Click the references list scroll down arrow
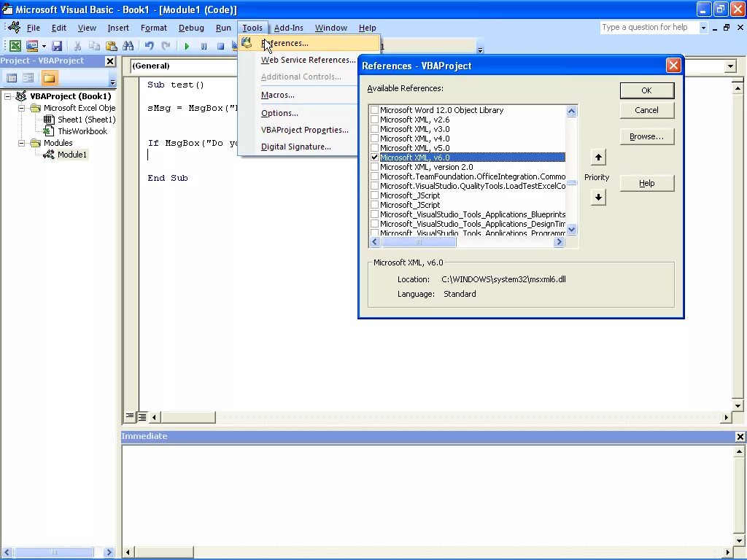 572,229
